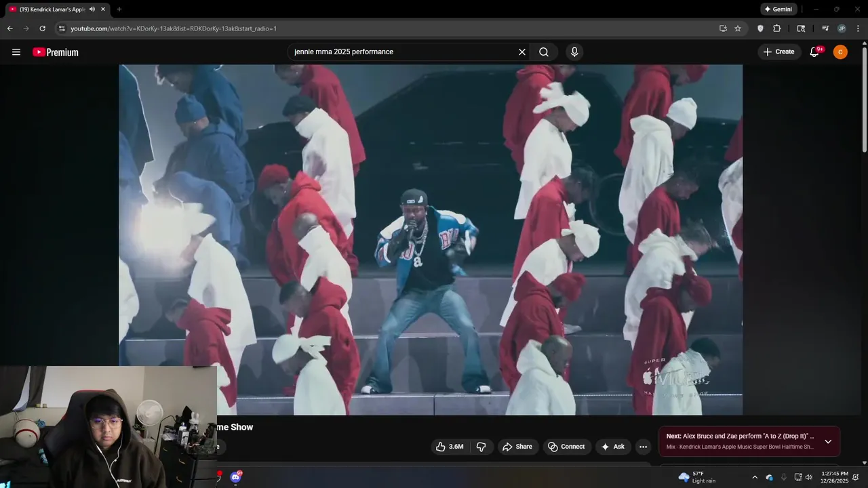Viewport: 868px width, 488px height.
Task: Open OneDrive cloud tray icon
Action: click(770, 477)
